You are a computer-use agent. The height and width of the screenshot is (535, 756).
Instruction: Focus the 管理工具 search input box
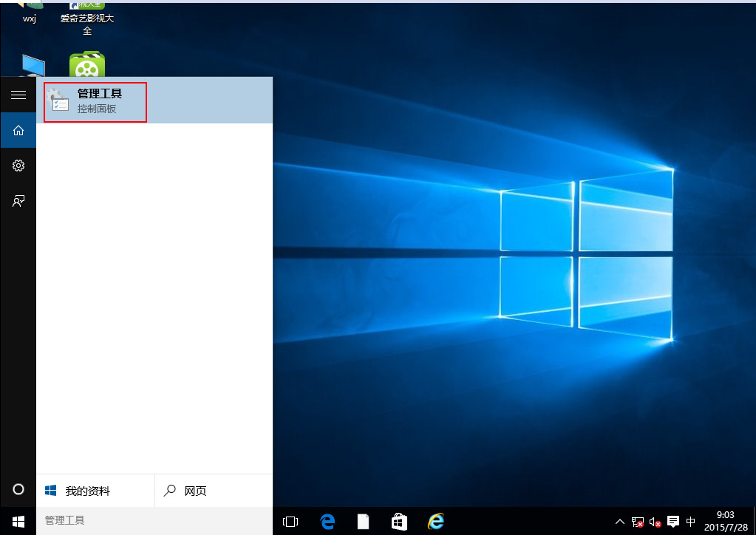(x=154, y=520)
